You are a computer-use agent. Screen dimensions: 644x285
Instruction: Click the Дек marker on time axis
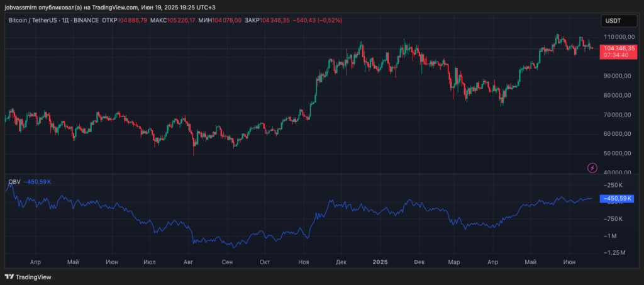click(x=341, y=261)
